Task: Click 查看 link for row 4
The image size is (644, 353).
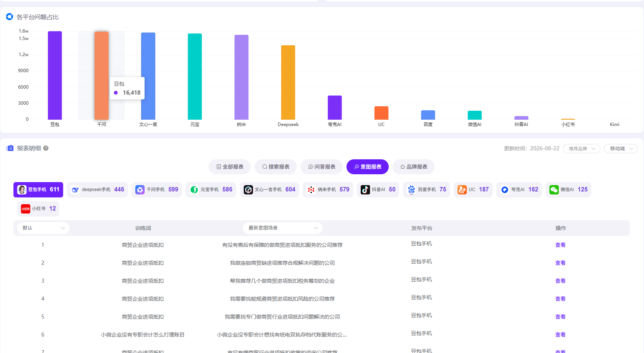Action: [560, 299]
